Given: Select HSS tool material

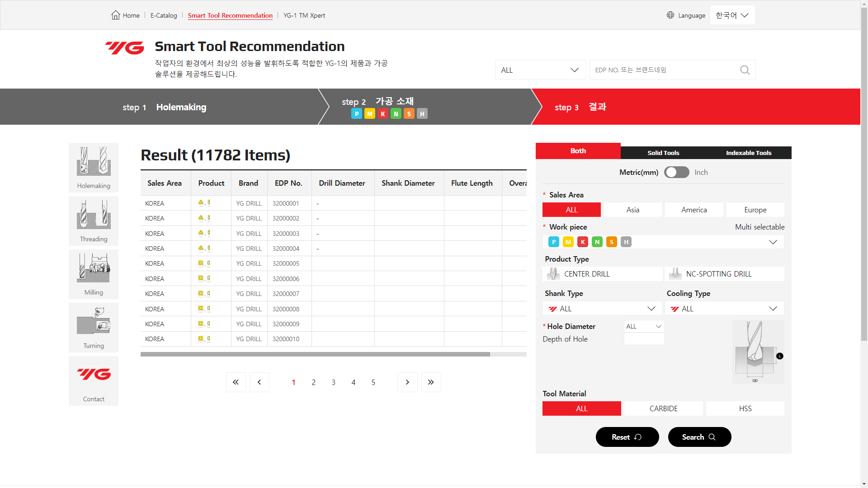Looking at the screenshot, I should click(x=745, y=408).
